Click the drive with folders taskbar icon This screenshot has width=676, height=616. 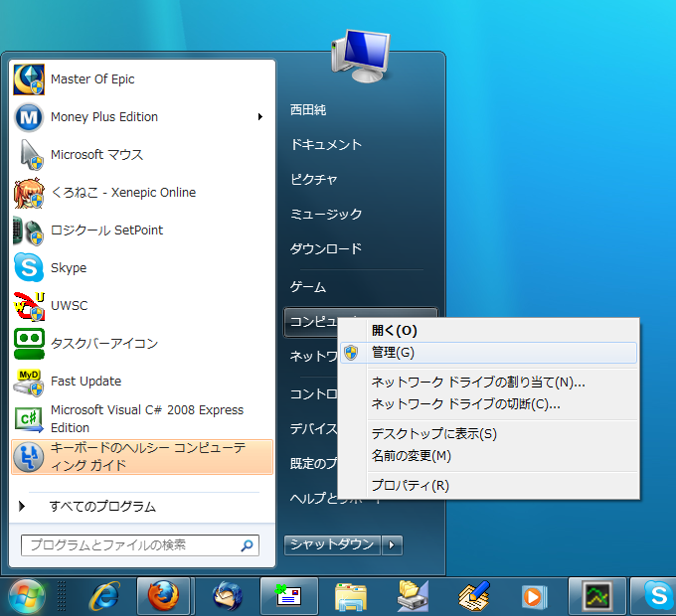pos(413,596)
